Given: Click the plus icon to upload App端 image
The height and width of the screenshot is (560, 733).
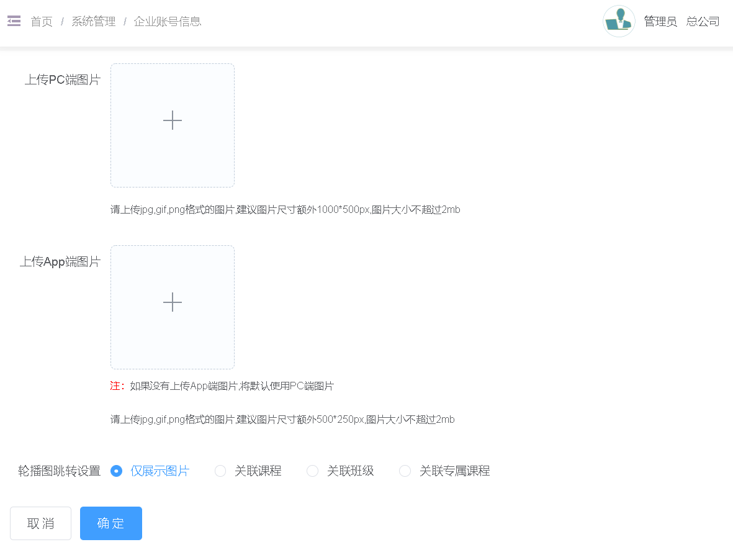Looking at the screenshot, I should point(173,302).
